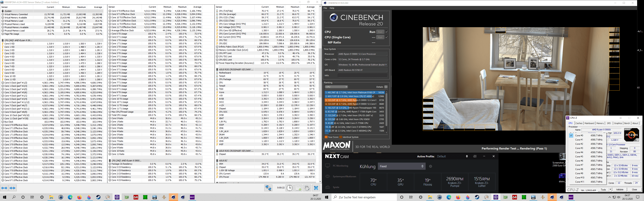Switch to CPU-Z Mainboard tab

click(589, 123)
